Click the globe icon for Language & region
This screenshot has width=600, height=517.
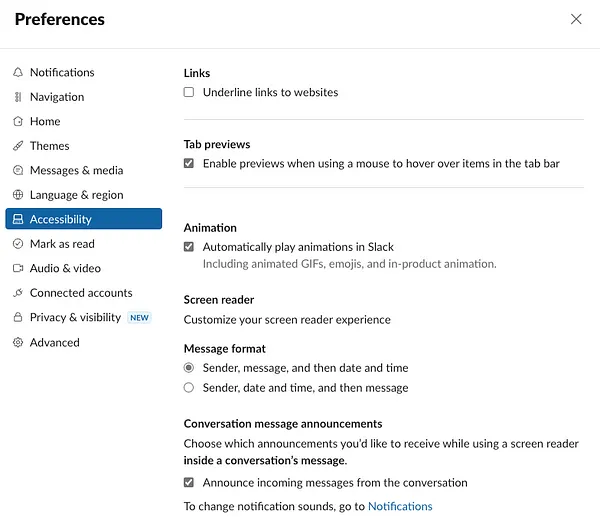click(18, 195)
